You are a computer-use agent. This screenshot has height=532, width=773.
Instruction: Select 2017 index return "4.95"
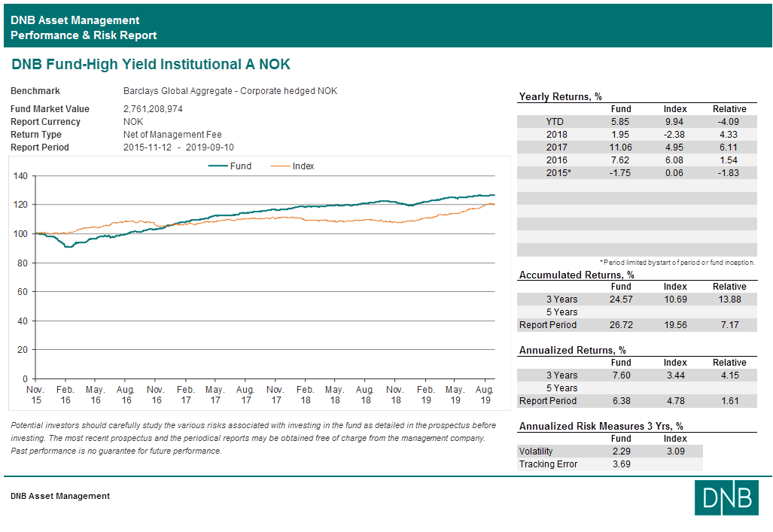point(674,147)
